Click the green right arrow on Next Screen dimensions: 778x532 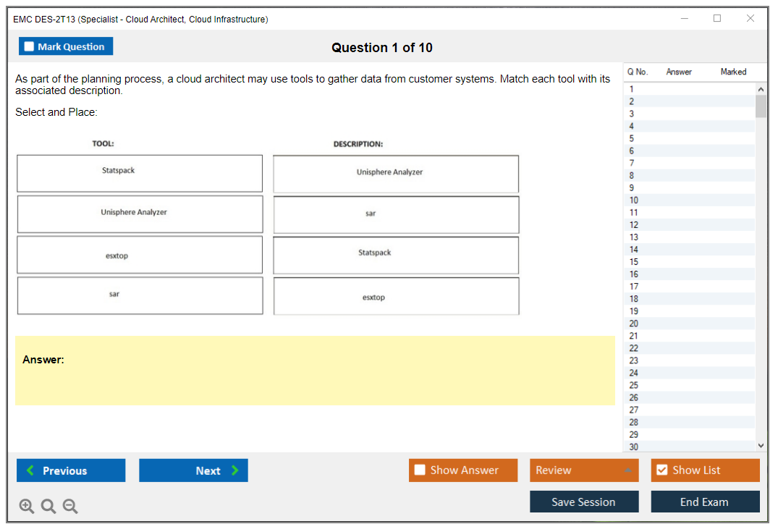(235, 470)
